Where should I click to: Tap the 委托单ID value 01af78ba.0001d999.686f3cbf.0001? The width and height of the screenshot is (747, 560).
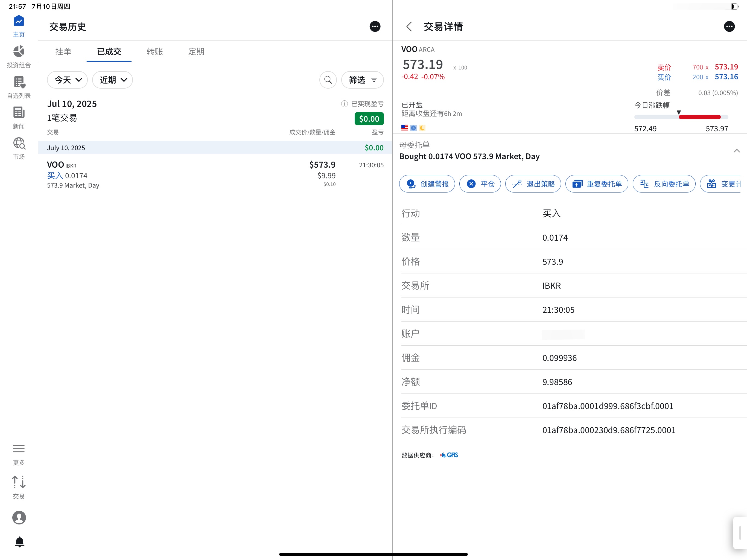point(608,406)
